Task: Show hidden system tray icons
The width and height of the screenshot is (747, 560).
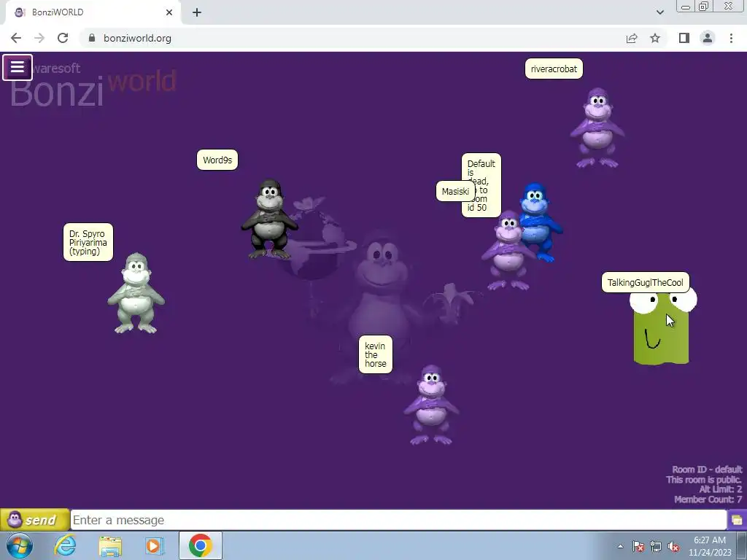Action: tap(620, 546)
